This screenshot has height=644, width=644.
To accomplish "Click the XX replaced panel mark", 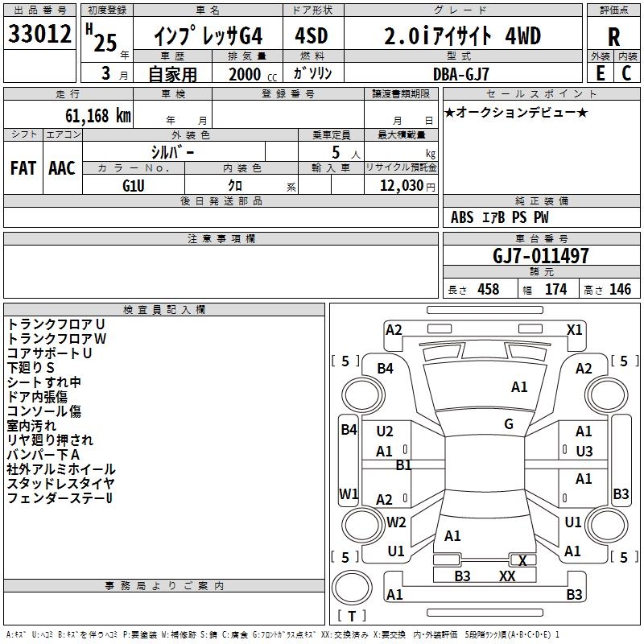I will 507,576.
